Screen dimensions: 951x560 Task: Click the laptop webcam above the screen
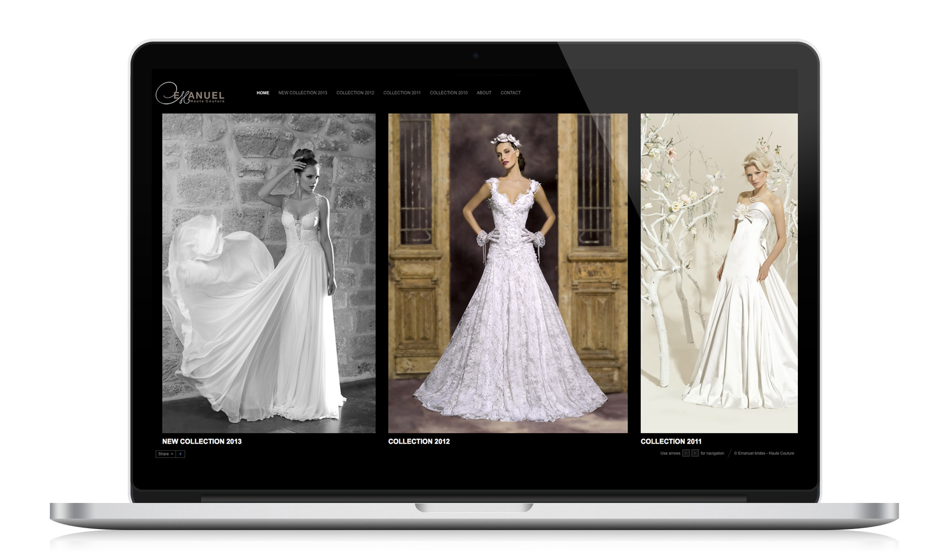point(475,56)
